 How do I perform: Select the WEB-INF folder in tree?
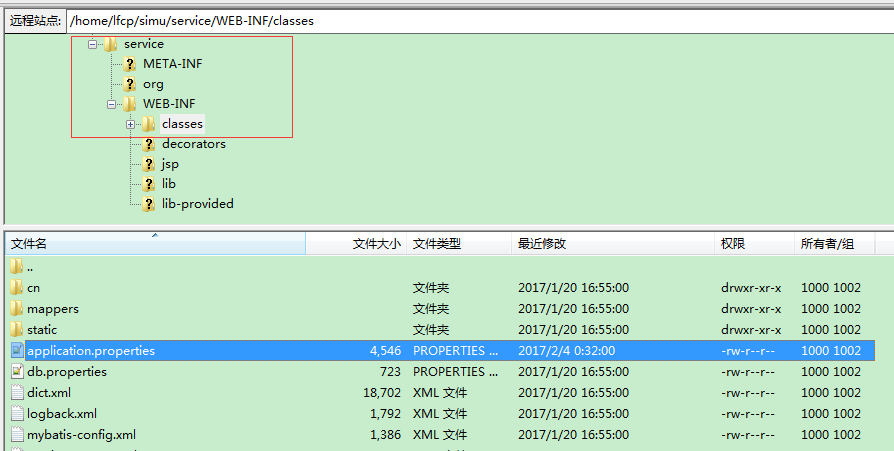tap(169, 104)
